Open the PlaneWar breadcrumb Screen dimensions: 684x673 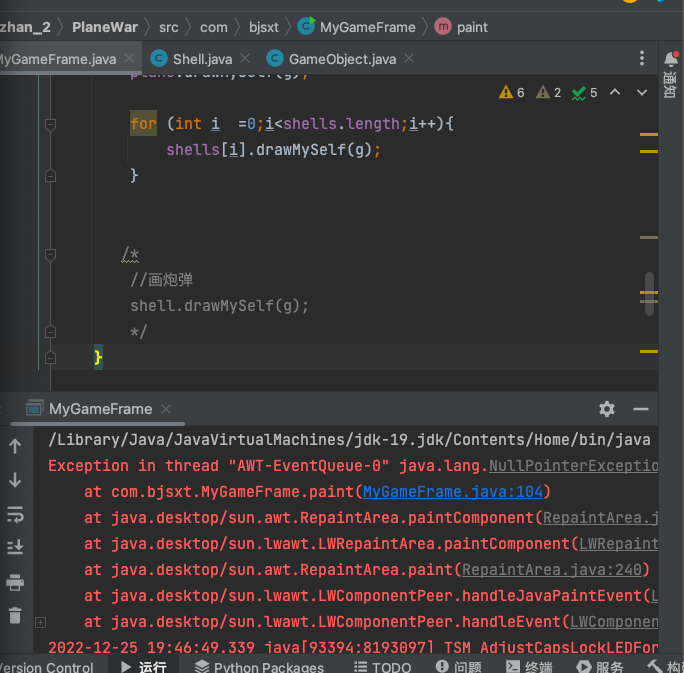pos(105,27)
